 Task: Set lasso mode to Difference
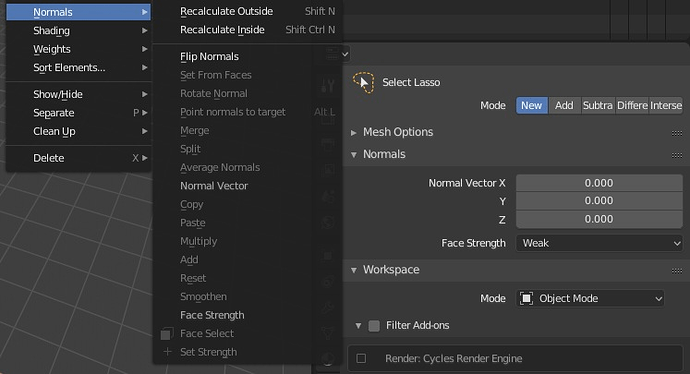point(632,106)
